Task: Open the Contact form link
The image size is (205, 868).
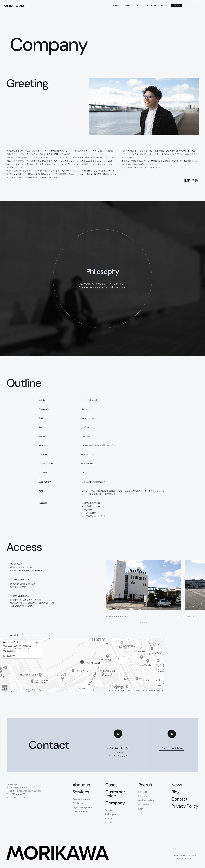Action: [172, 748]
